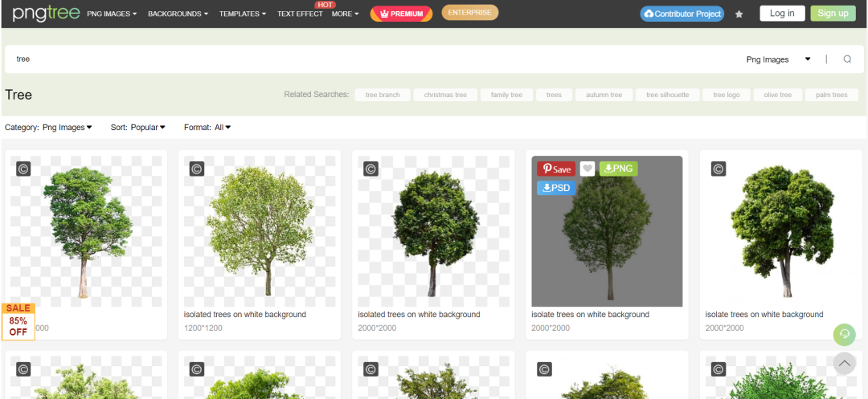Click copyright icon on second-row fourth card
Image resolution: width=868 pixels, height=399 pixels.
click(x=545, y=369)
